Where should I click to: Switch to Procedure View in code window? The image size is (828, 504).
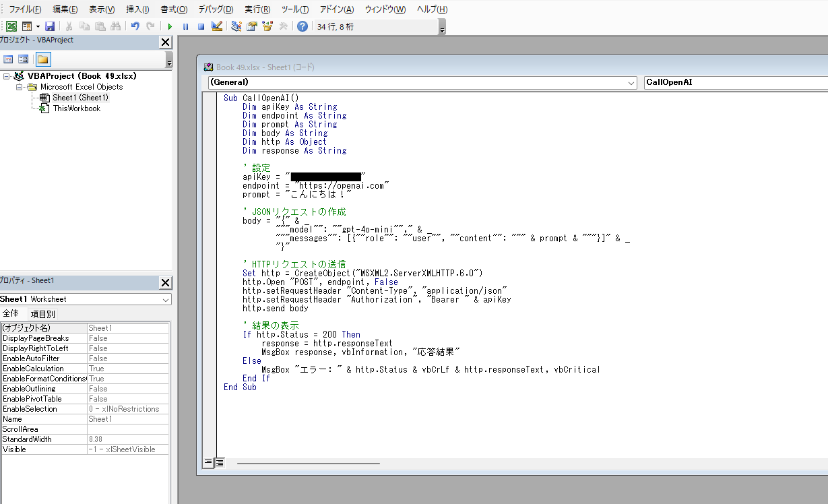click(209, 462)
